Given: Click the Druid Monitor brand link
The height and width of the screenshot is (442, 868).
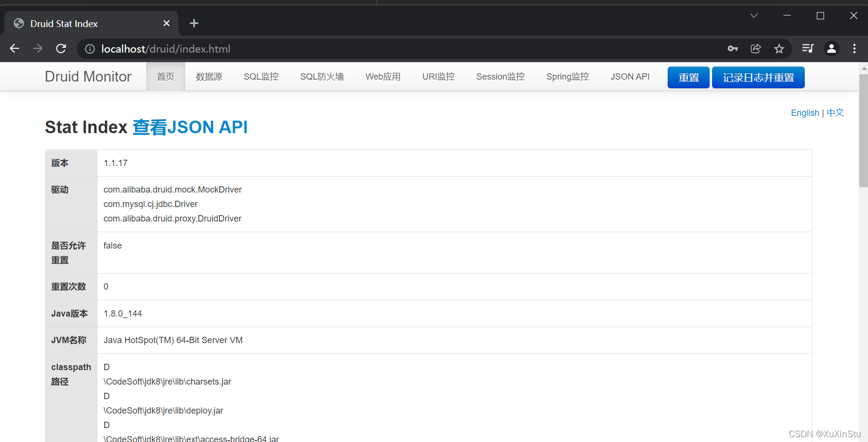Looking at the screenshot, I should (x=88, y=77).
